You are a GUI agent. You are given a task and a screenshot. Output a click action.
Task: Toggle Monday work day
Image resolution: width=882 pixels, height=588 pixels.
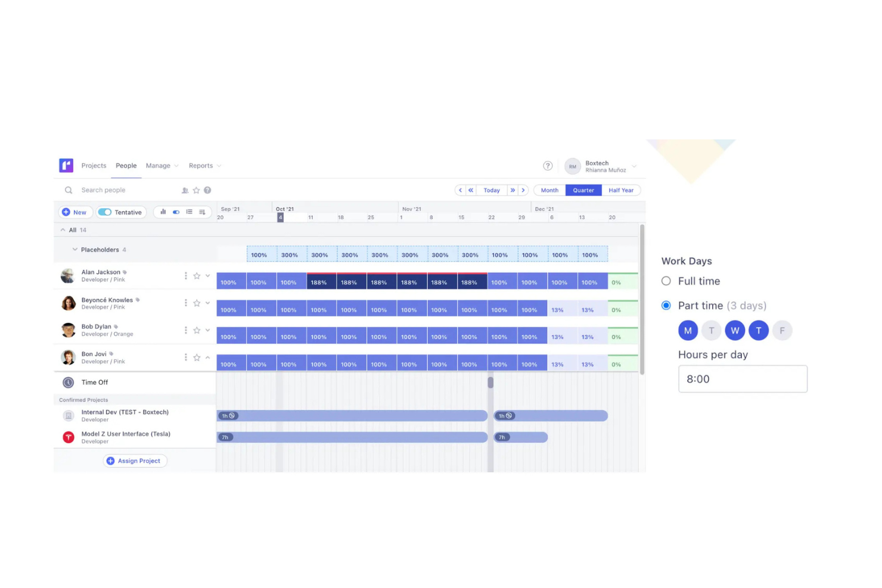tap(688, 330)
